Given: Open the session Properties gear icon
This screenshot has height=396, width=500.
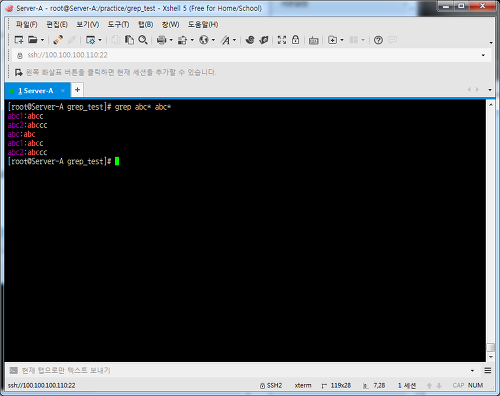Looking at the screenshot, I should point(90,40).
